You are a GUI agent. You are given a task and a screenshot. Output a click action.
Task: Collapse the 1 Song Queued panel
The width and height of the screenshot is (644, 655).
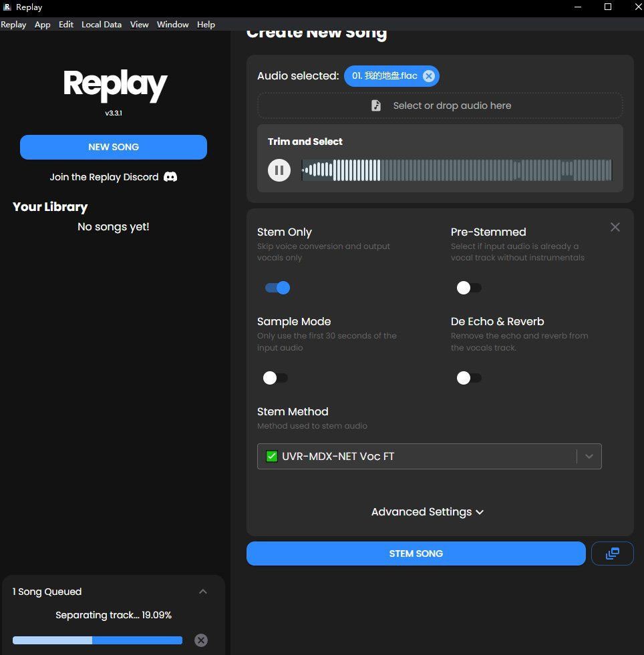(203, 591)
